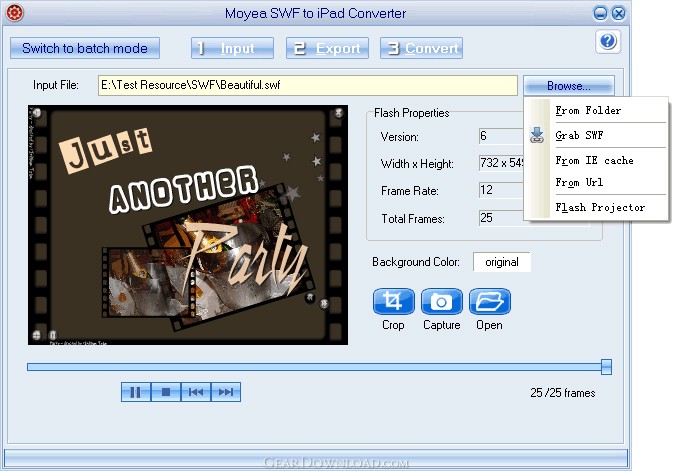This screenshot has width=673, height=471.
Task: Click the 'Capture' label text
Action: (442, 325)
